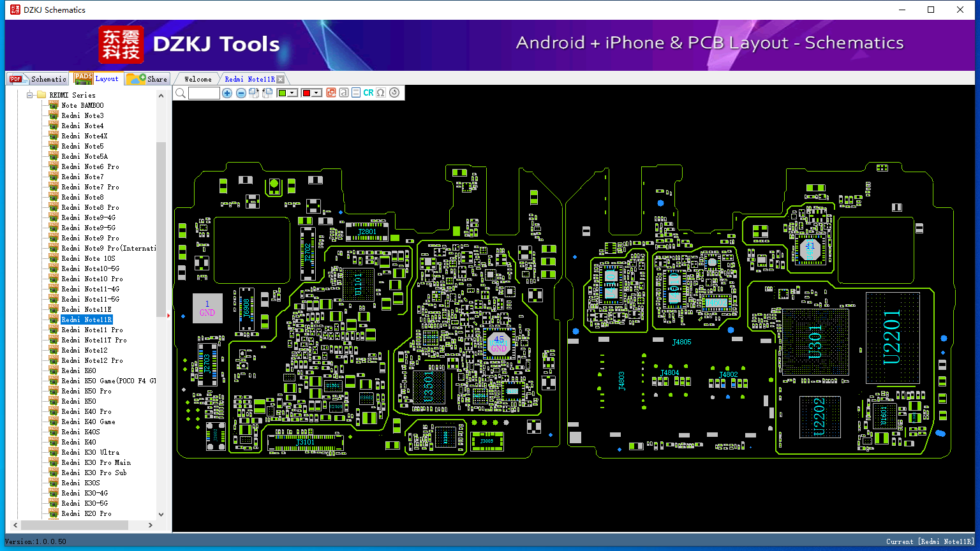Open the Share tab
The width and height of the screenshot is (980, 551).
147,79
